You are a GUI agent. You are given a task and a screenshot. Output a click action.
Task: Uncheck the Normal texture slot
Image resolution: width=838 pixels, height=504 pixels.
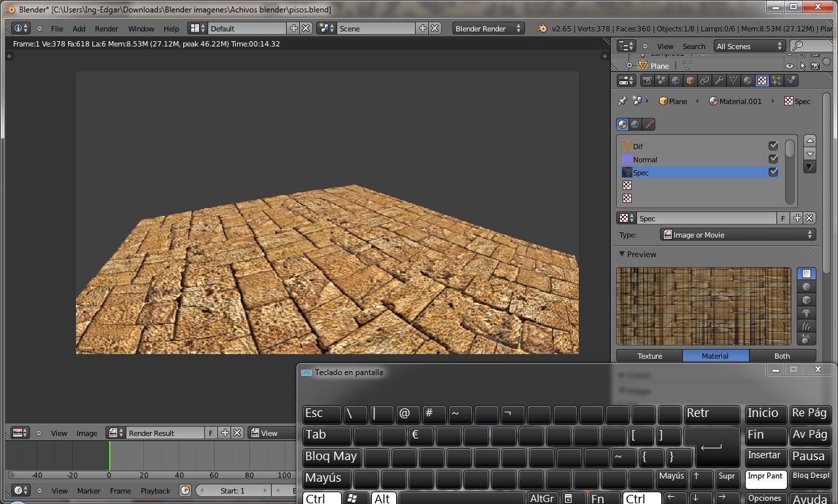point(773,159)
